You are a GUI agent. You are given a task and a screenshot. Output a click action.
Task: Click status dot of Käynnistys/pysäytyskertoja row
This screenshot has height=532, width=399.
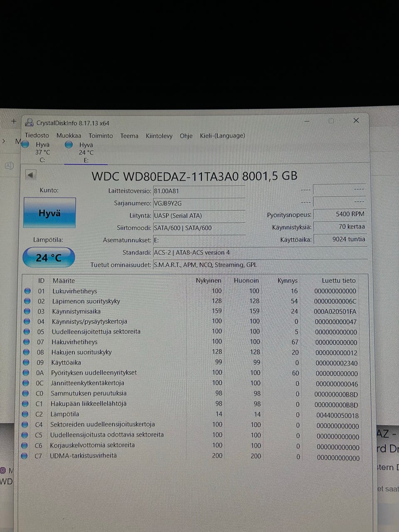[27, 321]
